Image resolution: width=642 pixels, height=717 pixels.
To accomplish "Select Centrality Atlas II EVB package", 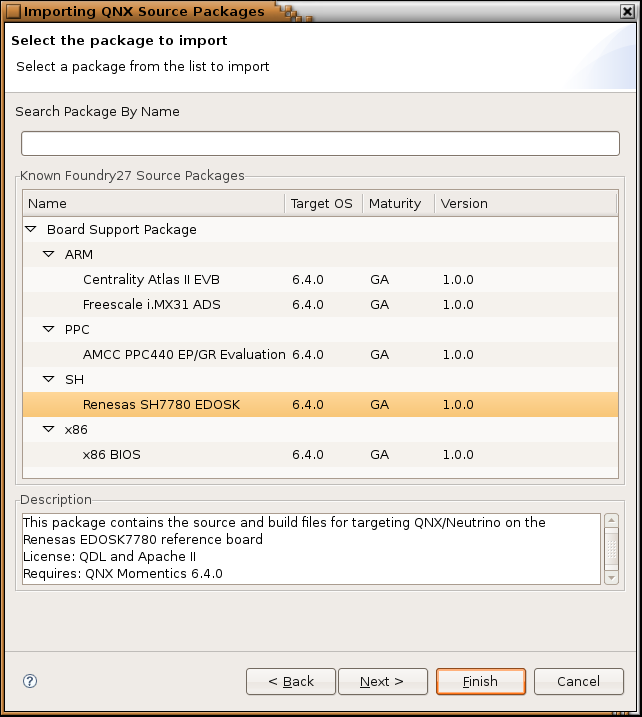I will (320, 279).
